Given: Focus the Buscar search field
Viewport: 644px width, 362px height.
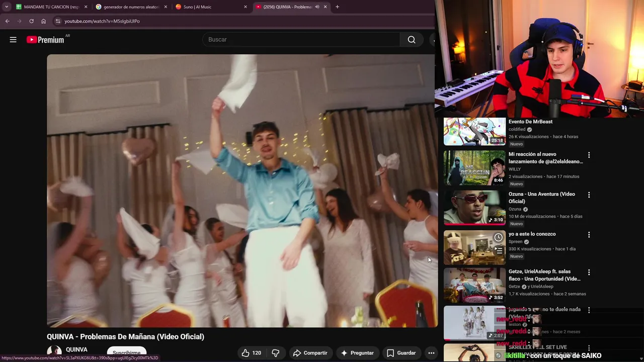Looking at the screenshot, I should [x=301, y=39].
